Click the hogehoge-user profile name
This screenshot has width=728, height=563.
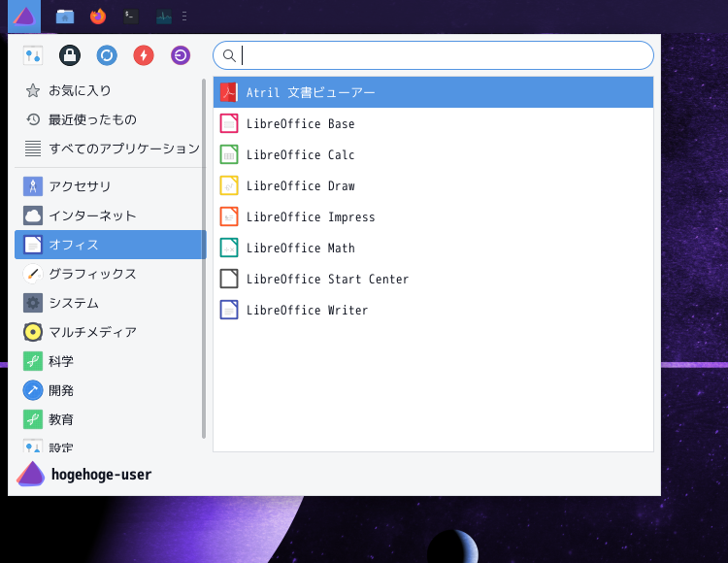[101, 475]
